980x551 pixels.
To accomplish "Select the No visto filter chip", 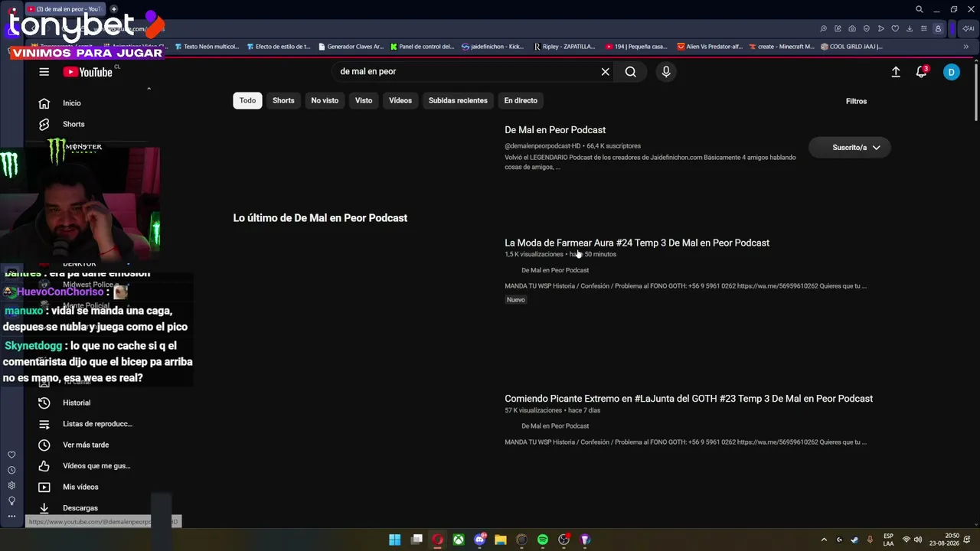I will 325,101.
